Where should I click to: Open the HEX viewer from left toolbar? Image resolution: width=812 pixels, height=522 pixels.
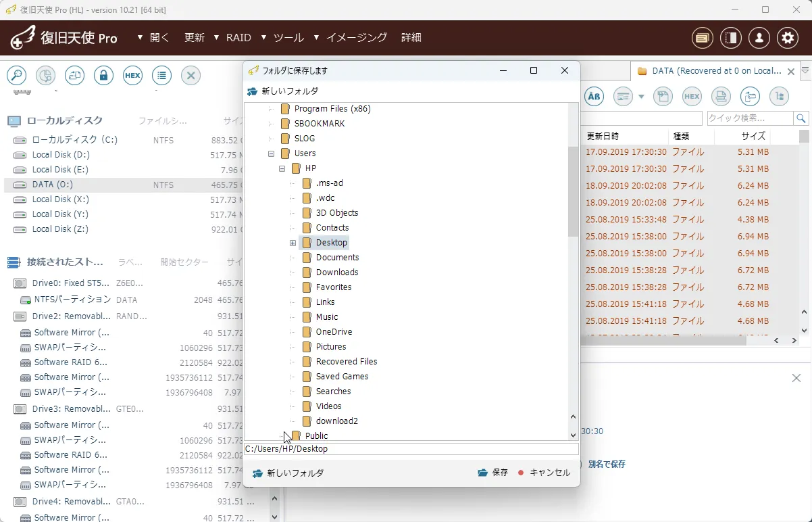coord(132,76)
